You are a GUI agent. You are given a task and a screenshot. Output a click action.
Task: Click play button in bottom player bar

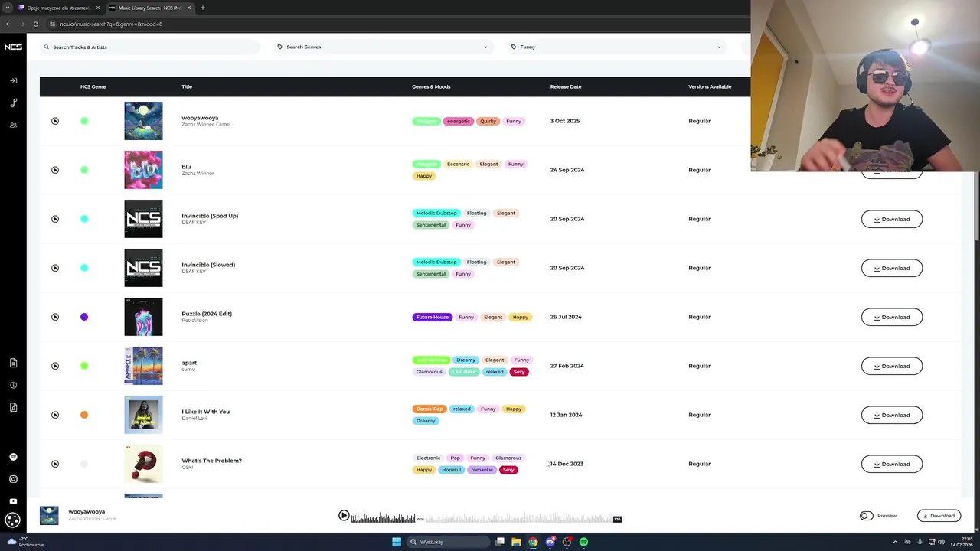pos(344,516)
